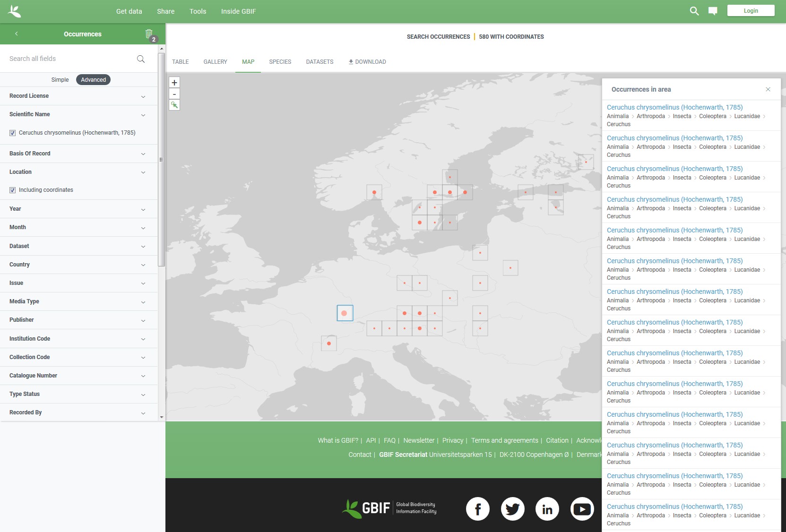Click the filter panel scrollbar thumb
The width and height of the screenshot is (786, 532).
pos(162,160)
